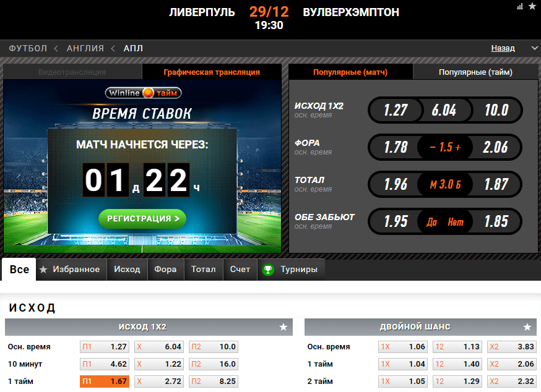Select Обе забьют Нет odds 1.85
Screen dimensions: 541x392
click(x=495, y=221)
